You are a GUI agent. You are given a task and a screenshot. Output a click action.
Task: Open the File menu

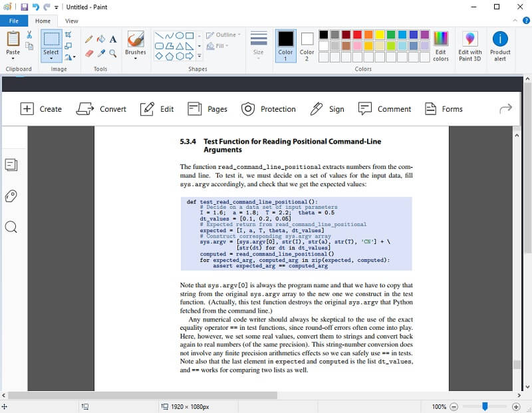(13, 21)
